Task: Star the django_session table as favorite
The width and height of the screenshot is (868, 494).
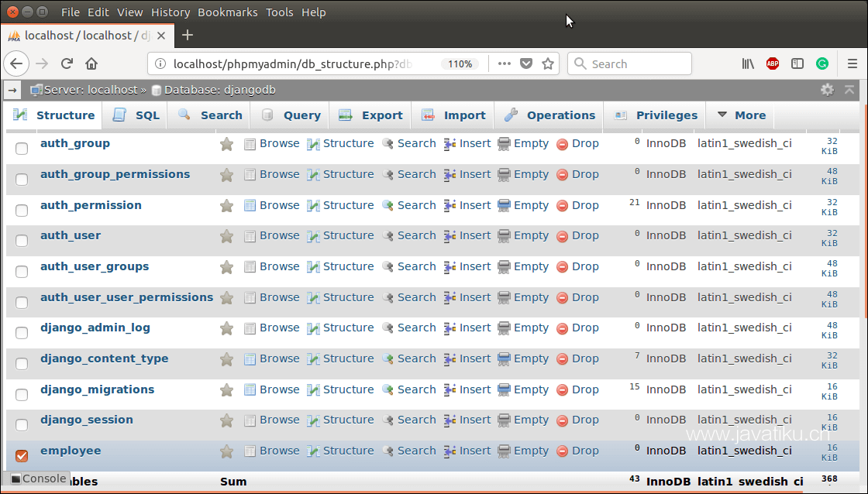Action: tap(226, 420)
